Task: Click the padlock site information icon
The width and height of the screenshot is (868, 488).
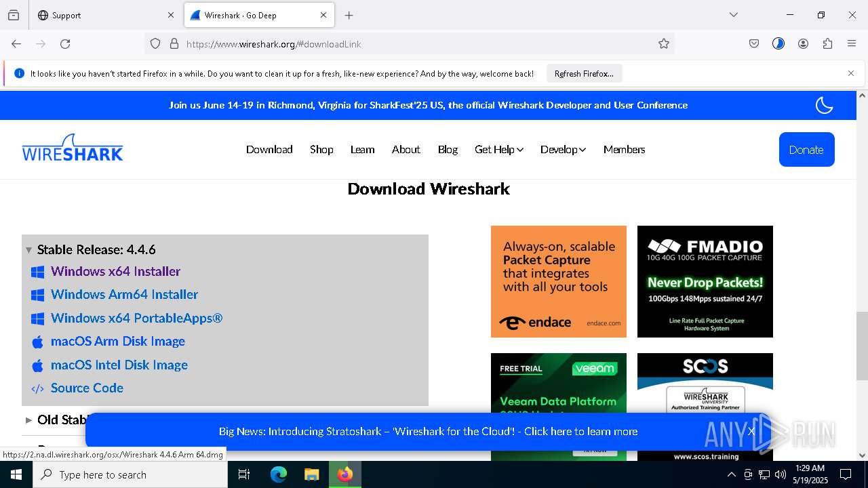Action: (x=174, y=44)
